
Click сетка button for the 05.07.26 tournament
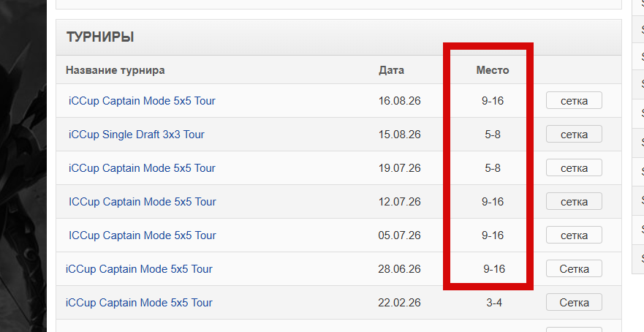click(574, 235)
